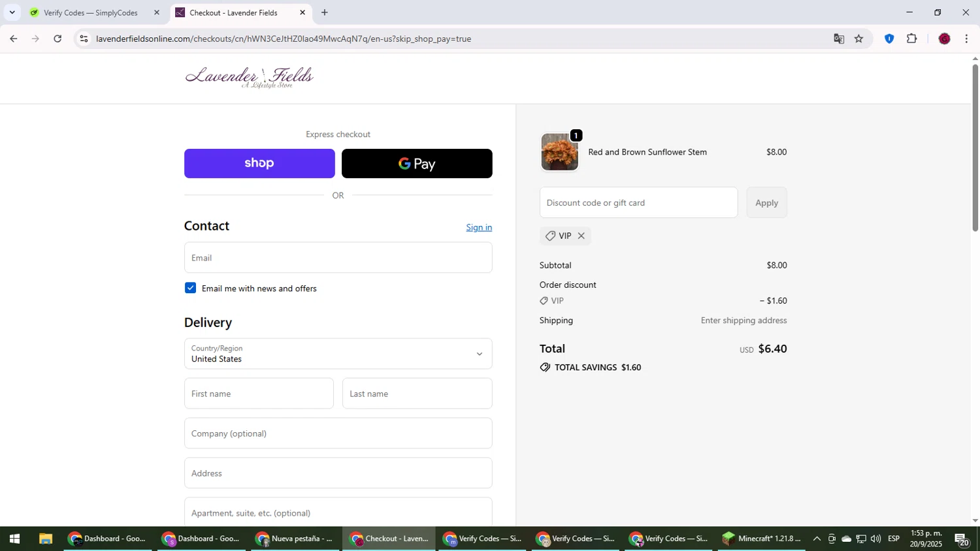Open the OneDrive cloud tray icon

click(846, 539)
